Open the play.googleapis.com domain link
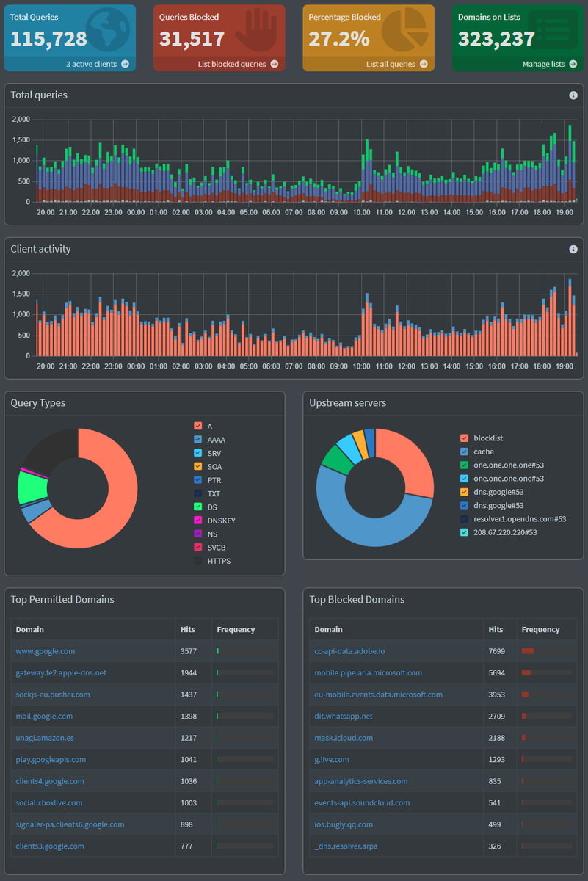Screen dimensions: 588x881 point(51,760)
